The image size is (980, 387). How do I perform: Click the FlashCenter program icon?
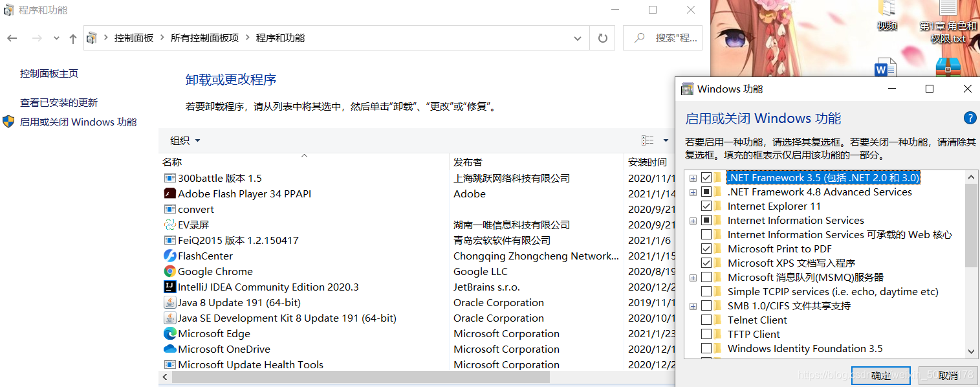[170, 256]
